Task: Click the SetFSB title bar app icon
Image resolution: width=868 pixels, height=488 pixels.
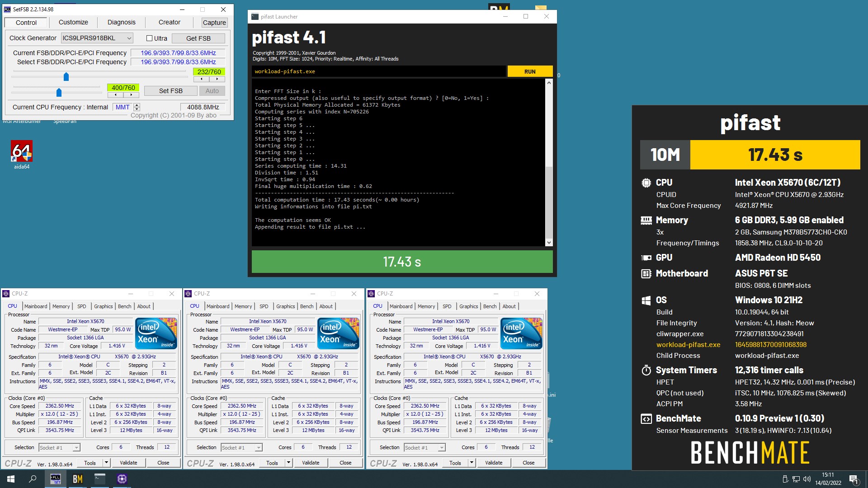Action: [x=7, y=9]
